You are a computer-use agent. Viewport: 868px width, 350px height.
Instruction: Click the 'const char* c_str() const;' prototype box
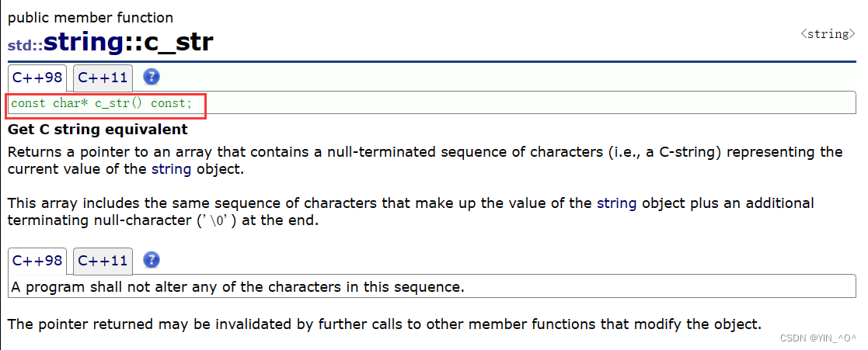tap(107, 103)
